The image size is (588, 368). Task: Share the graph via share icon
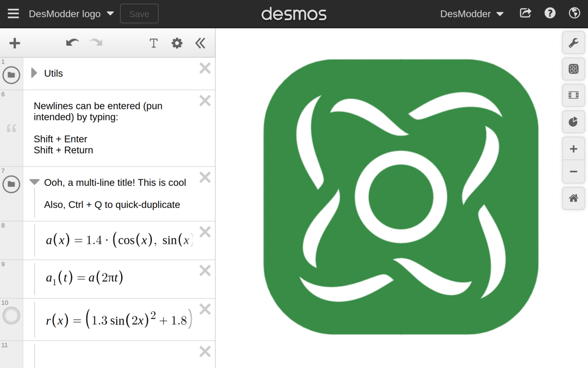tap(525, 13)
